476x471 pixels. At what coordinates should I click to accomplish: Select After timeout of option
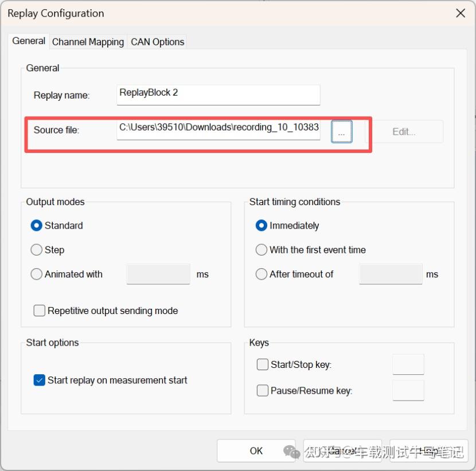click(x=294, y=274)
